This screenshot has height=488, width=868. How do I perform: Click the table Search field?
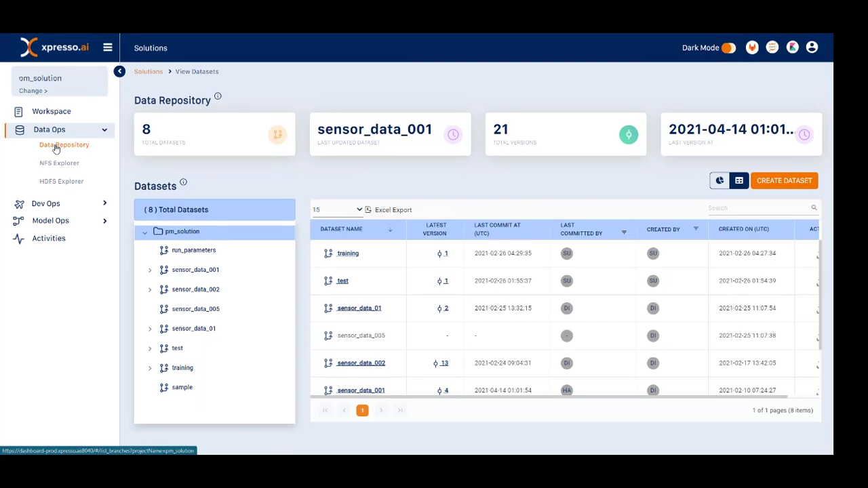(759, 208)
